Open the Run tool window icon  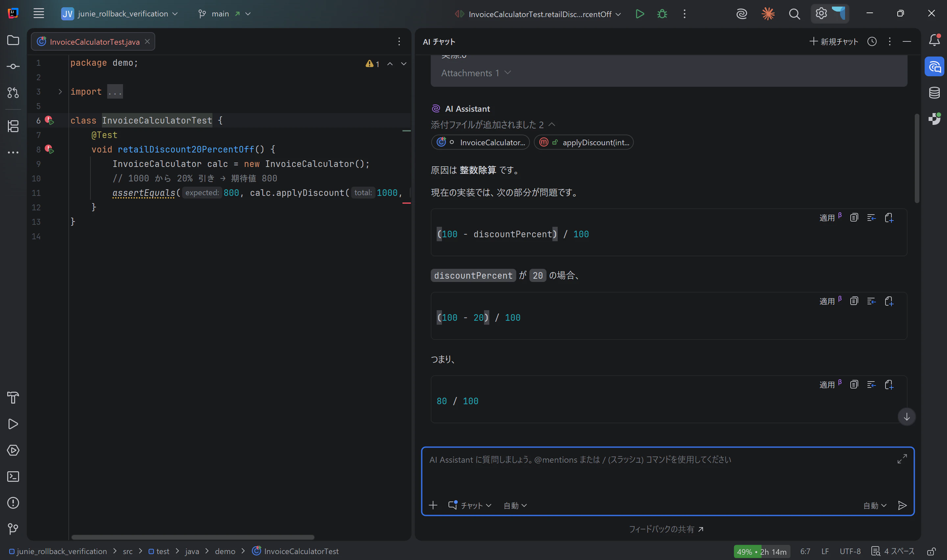[x=13, y=424]
